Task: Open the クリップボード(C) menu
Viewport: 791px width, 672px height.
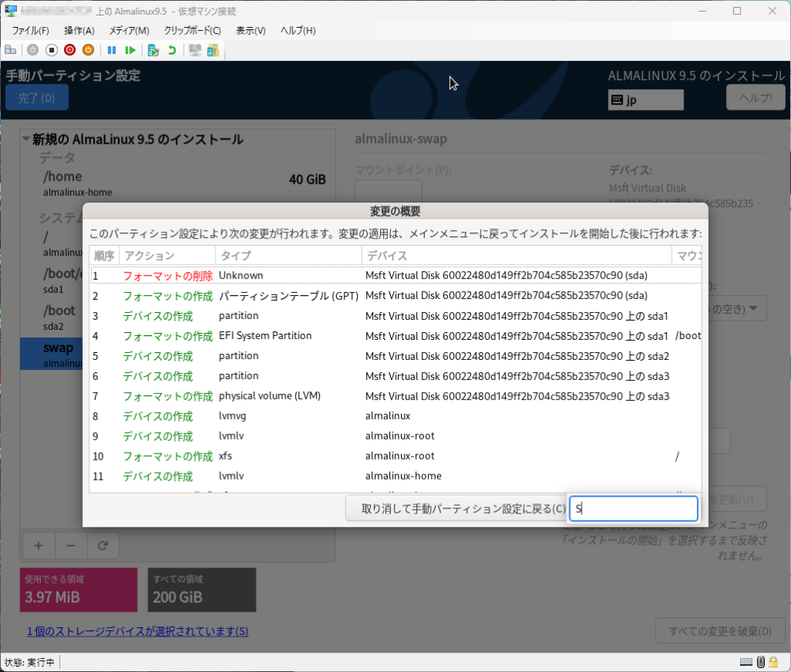Action: pos(192,31)
